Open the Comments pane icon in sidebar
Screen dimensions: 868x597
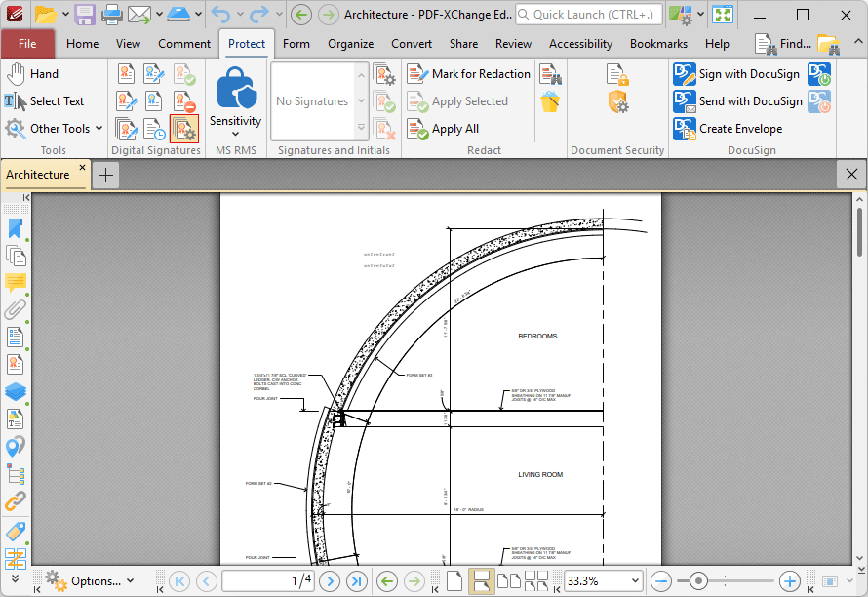pyautogui.click(x=16, y=282)
